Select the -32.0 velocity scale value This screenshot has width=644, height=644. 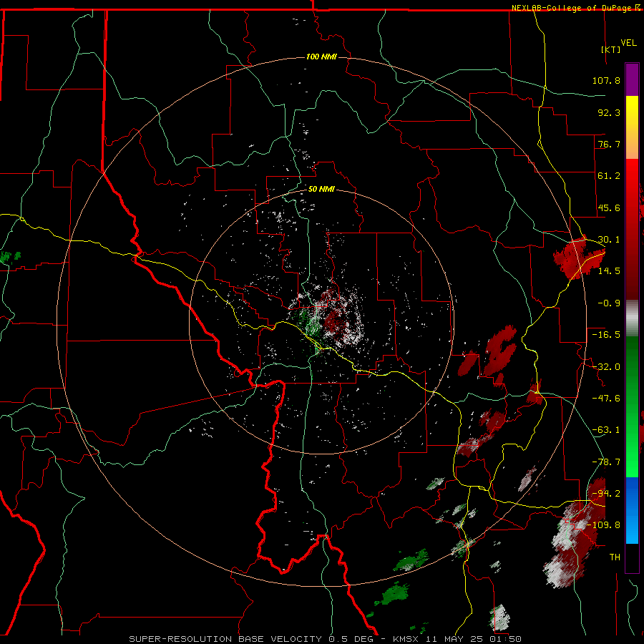coord(606,367)
